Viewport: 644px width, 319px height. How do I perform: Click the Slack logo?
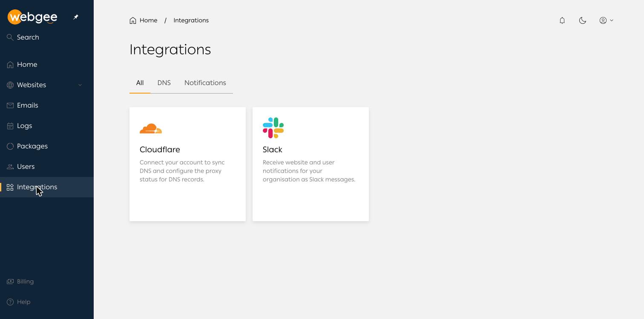273,128
